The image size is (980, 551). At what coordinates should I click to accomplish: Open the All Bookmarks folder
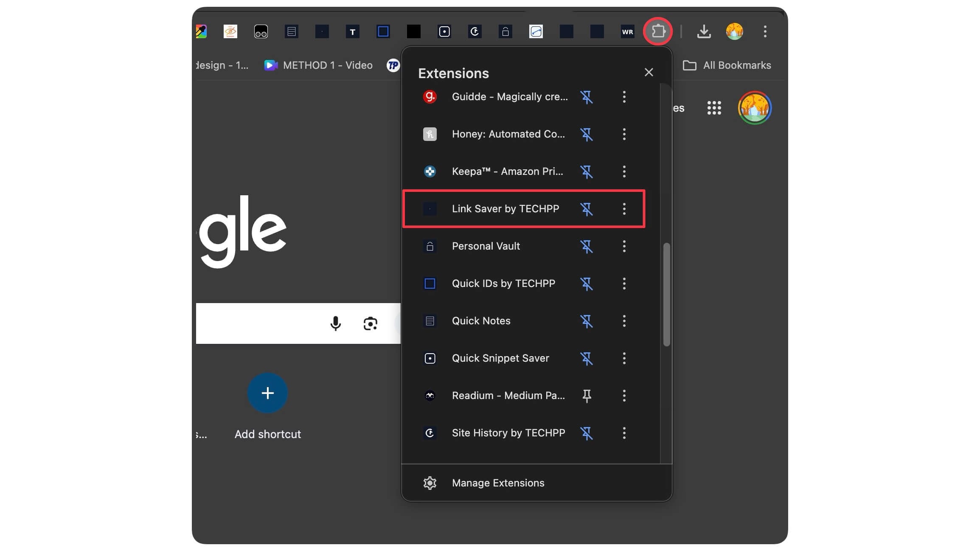click(x=727, y=65)
